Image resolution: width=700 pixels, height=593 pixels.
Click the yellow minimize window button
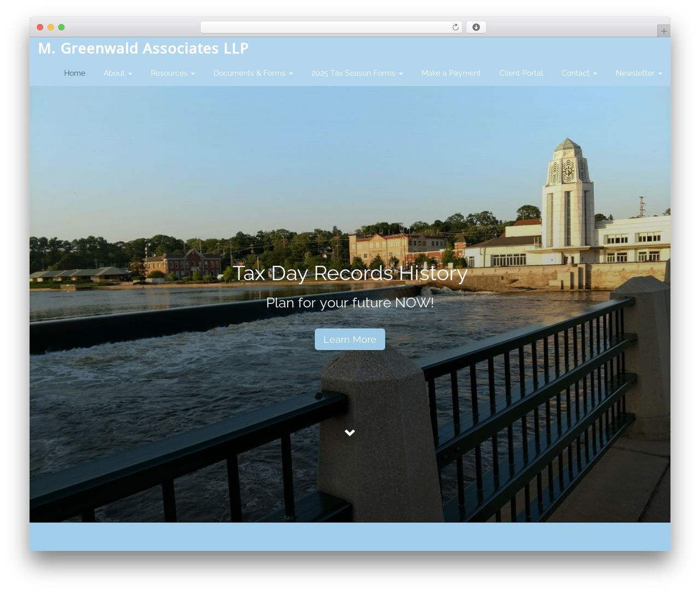(x=51, y=27)
